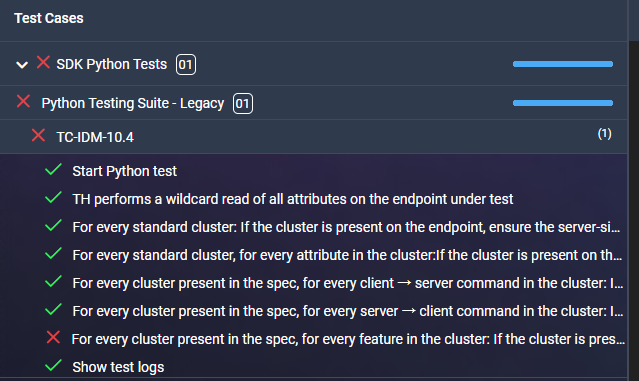Open the Python Testing Suite - Legacy row
Screen dimensions: 639x381
pos(313,103)
